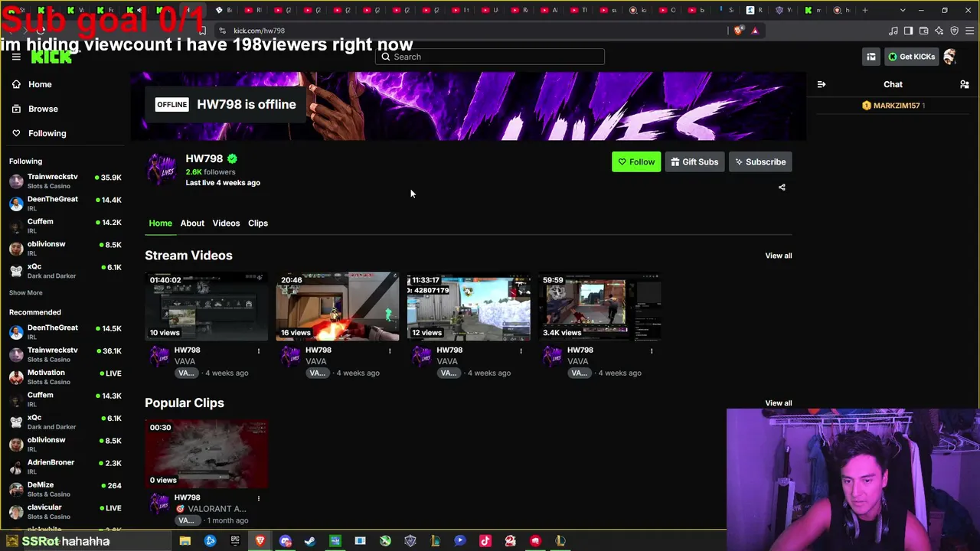Select the channel Home tab
The width and height of the screenshot is (980, 551).
click(160, 223)
